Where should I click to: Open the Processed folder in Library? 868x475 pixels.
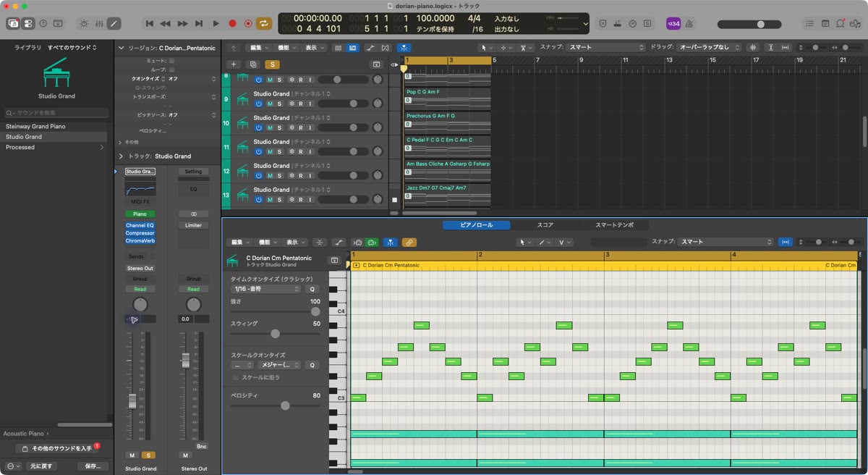click(54, 147)
